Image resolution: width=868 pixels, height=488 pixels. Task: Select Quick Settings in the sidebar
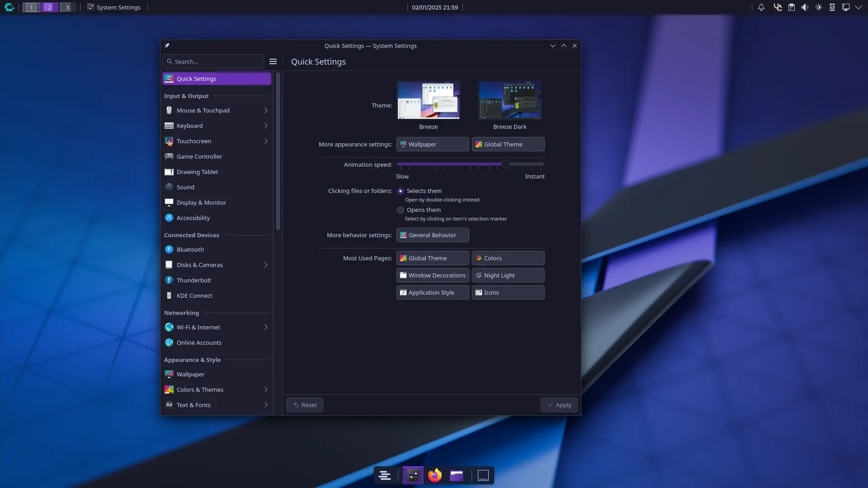(217, 79)
